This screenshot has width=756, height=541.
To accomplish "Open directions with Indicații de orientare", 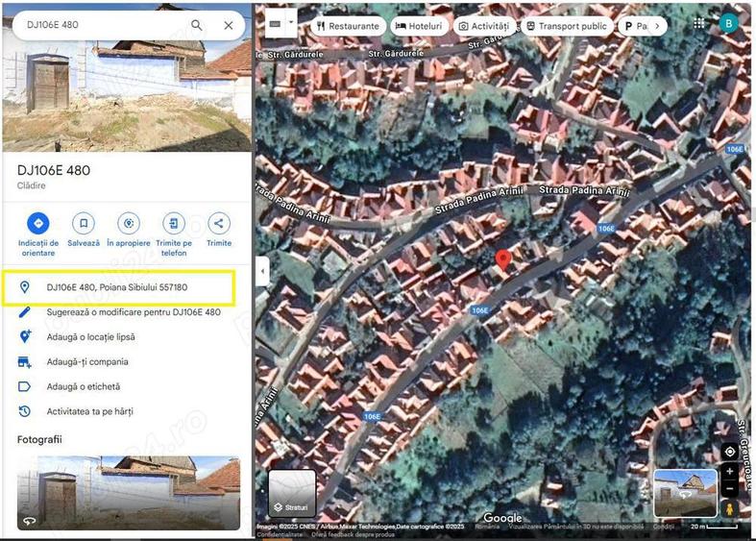I will 38,224.
